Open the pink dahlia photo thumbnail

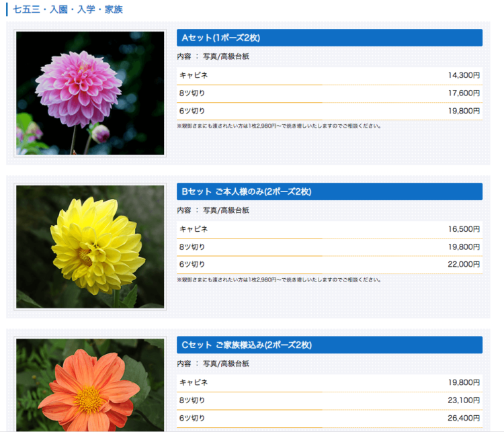[x=90, y=93]
